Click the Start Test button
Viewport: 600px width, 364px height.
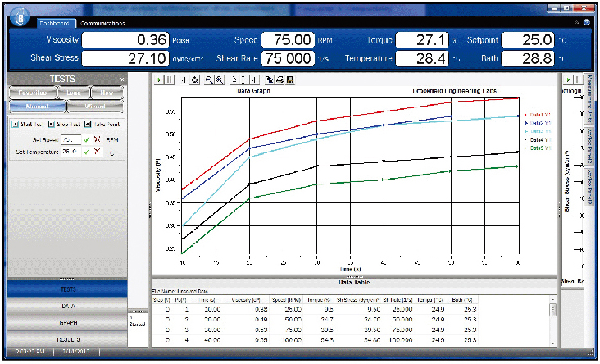tap(29, 124)
